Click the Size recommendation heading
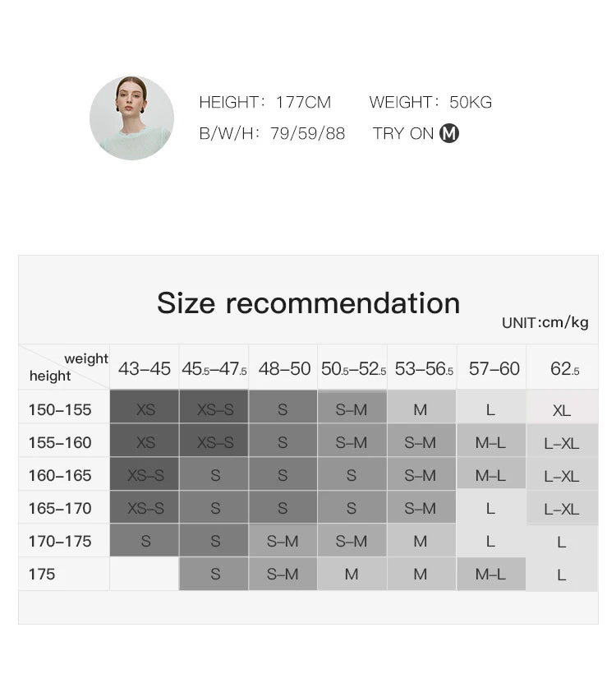Screen dimensions: 616x674 tap(308, 302)
